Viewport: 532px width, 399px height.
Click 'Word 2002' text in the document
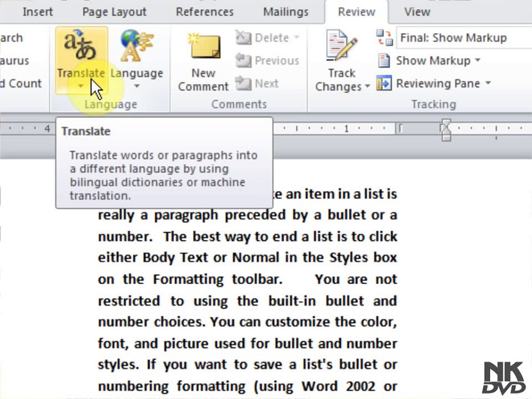click(338, 386)
